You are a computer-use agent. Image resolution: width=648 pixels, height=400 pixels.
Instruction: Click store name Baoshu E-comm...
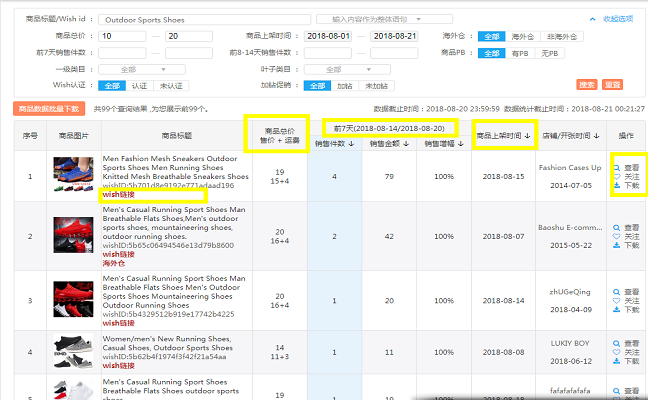pos(570,228)
